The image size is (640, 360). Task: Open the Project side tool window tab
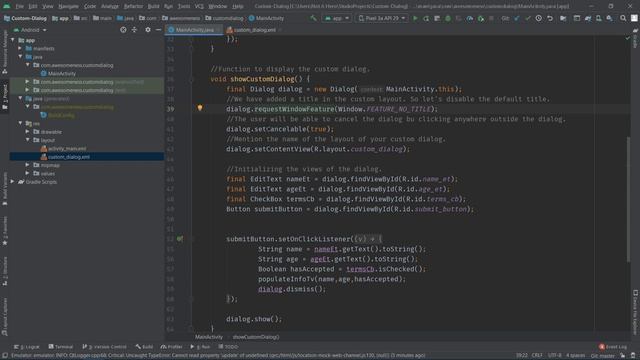[5, 96]
